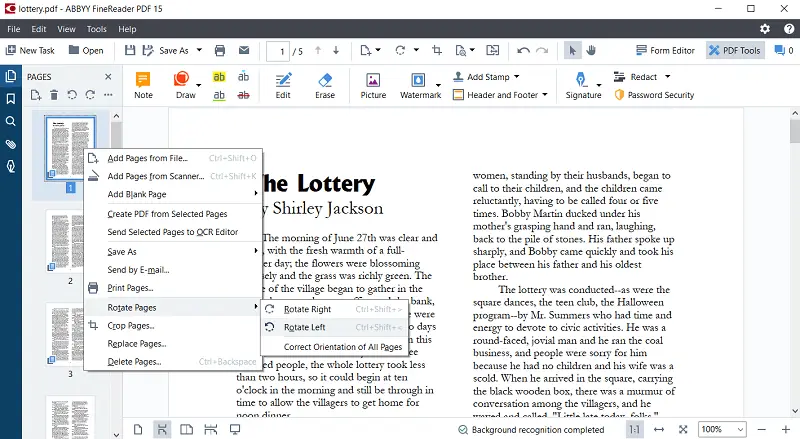The image size is (800, 439).
Task: Select the Note tool
Action: click(x=143, y=86)
